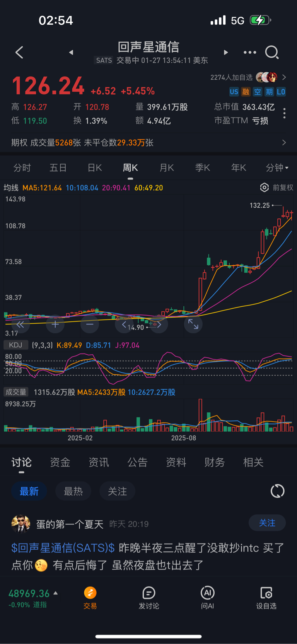The width and height of the screenshot is (297, 644).
Task: Open the 财务 section tab
Action: click(215, 462)
